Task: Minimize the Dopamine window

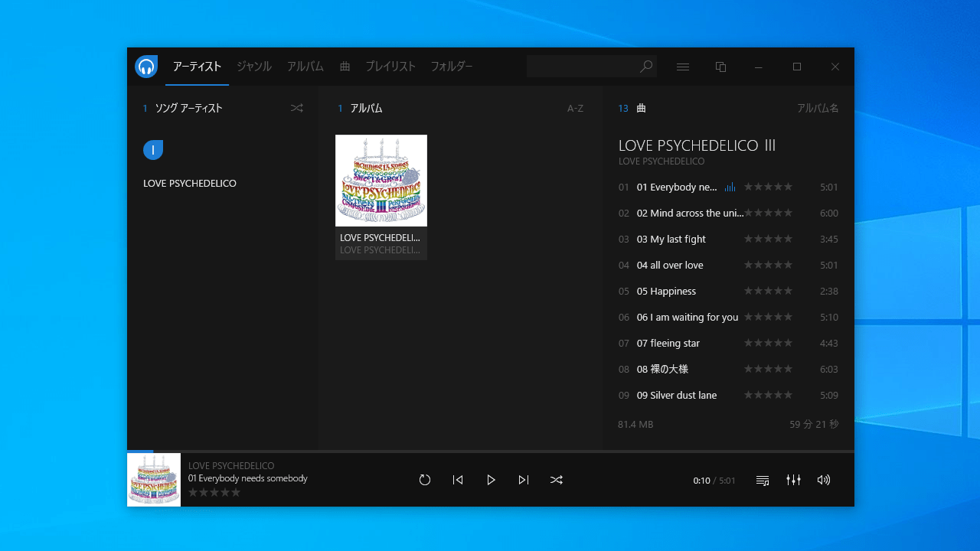Action: tap(759, 67)
